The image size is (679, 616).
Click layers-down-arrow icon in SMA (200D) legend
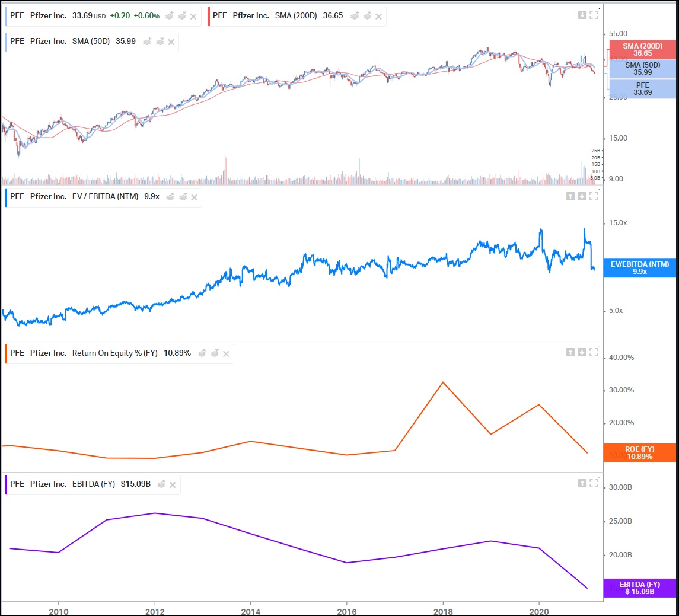click(367, 16)
